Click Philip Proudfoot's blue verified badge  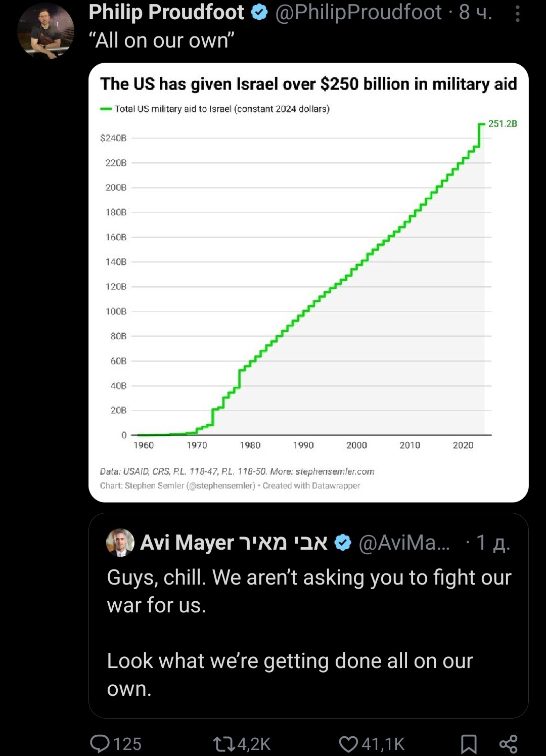pyautogui.click(x=259, y=12)
